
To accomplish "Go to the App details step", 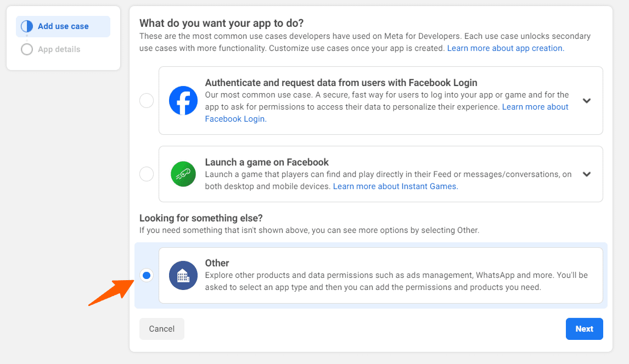I will (59, 49).
